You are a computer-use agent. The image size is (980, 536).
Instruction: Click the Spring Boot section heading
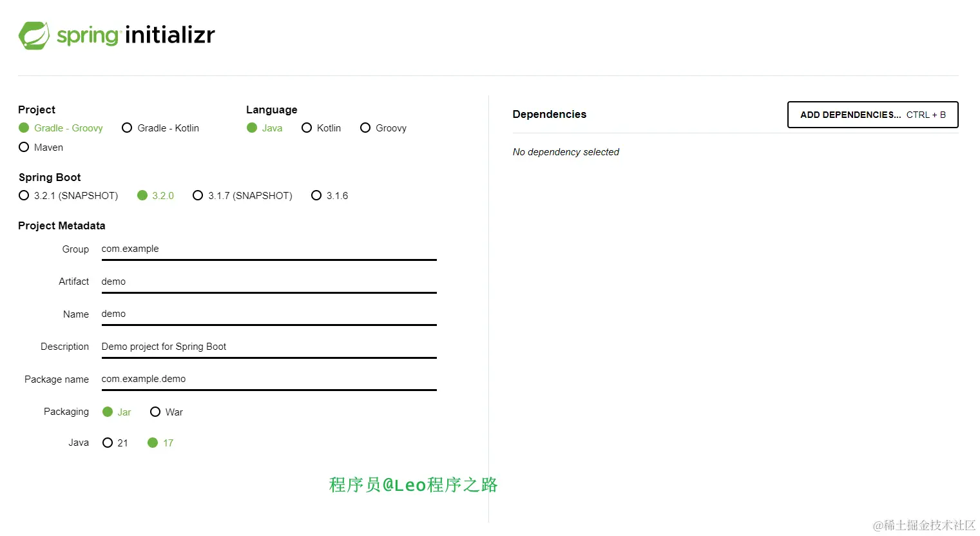click(x=50, y=178)
